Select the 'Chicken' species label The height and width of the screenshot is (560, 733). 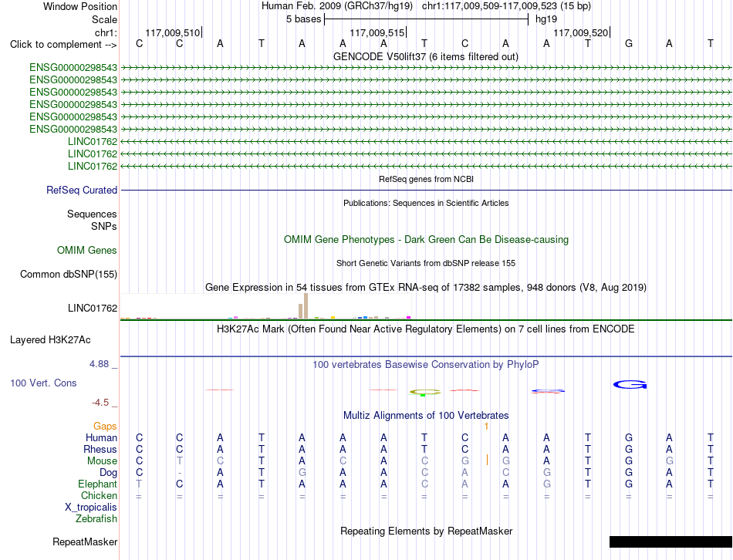(99, 495)
